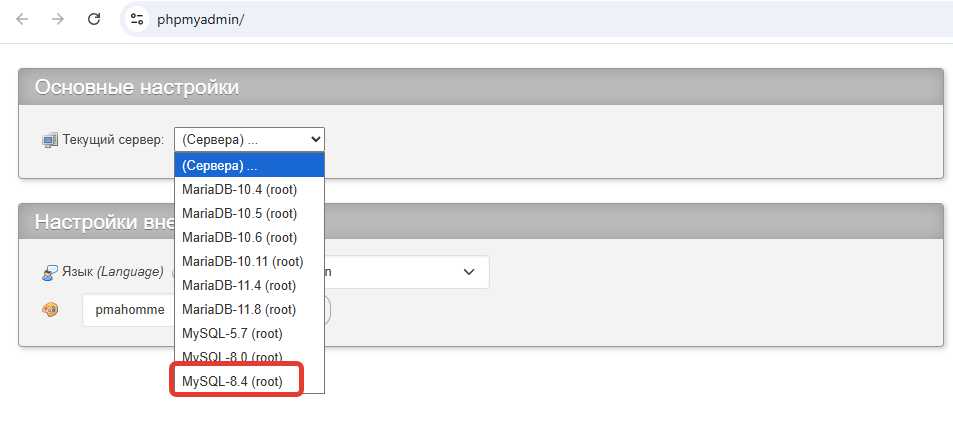Click the browser back arrow
The image size is (953, 437).
(22, 19)
